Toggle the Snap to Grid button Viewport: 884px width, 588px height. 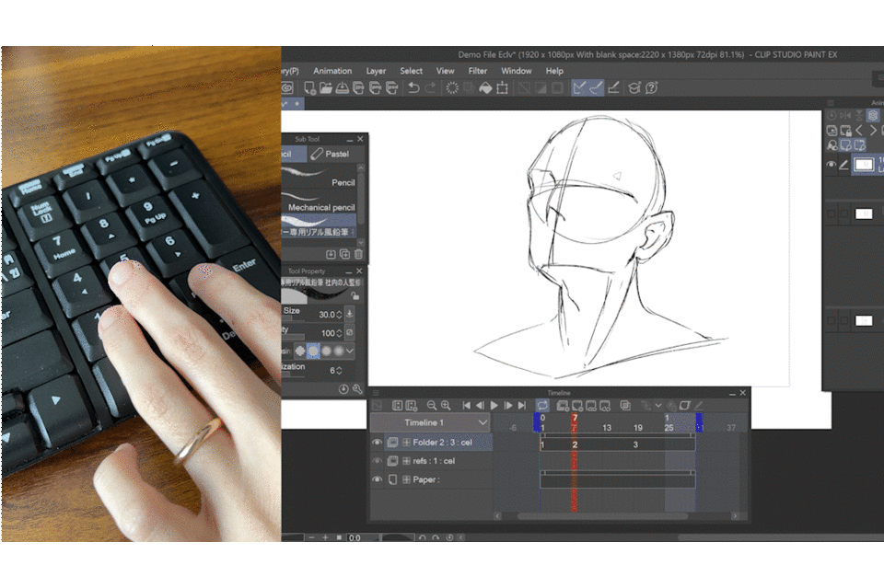coord(613,87)
